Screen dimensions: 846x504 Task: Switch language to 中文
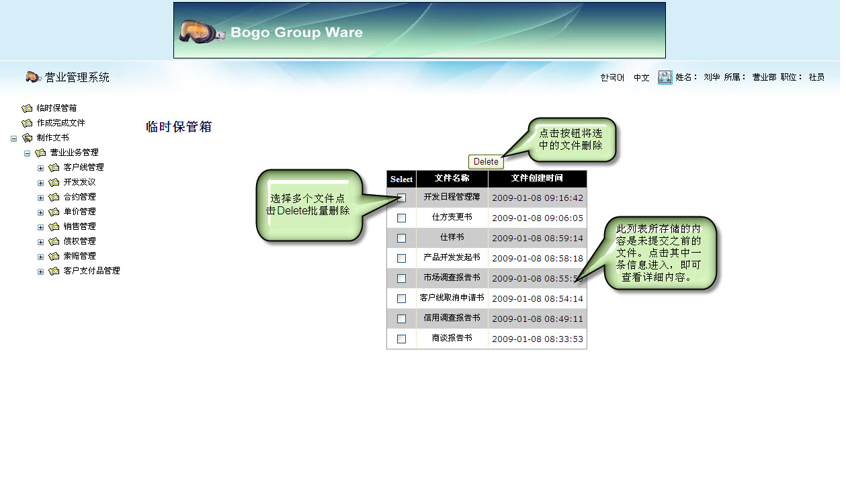click(x=642, y=78)
